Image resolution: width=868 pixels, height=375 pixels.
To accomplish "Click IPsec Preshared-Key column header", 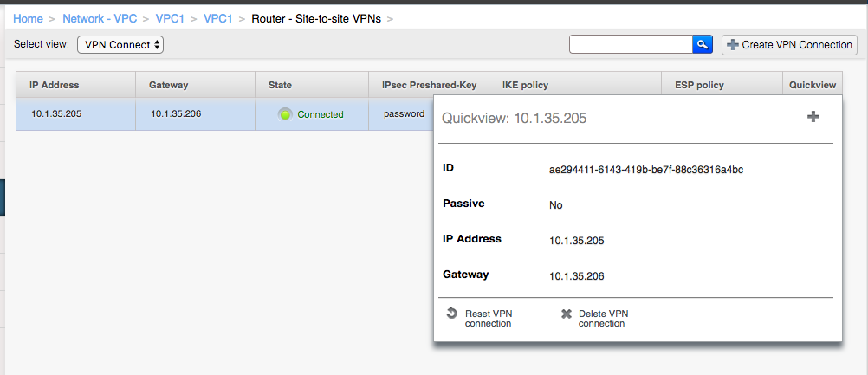I will pos(429,85).
